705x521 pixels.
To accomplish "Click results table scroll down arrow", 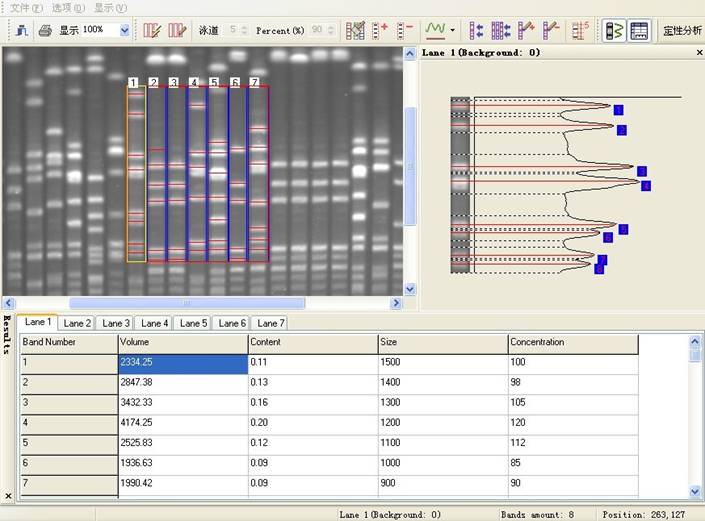I will pos(695,491).
